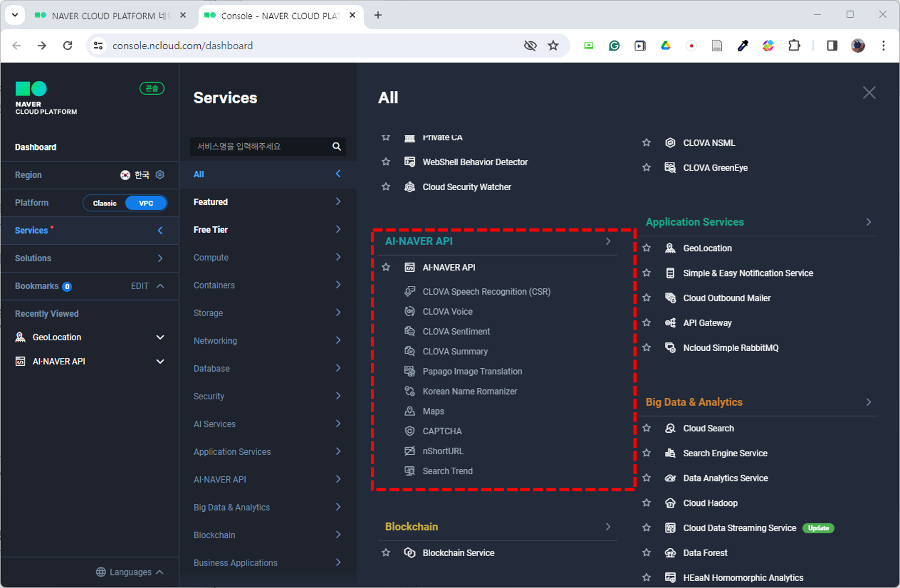Star the GeoLocation service
This screenshot has width=900, height=588.
click(647, 248)
